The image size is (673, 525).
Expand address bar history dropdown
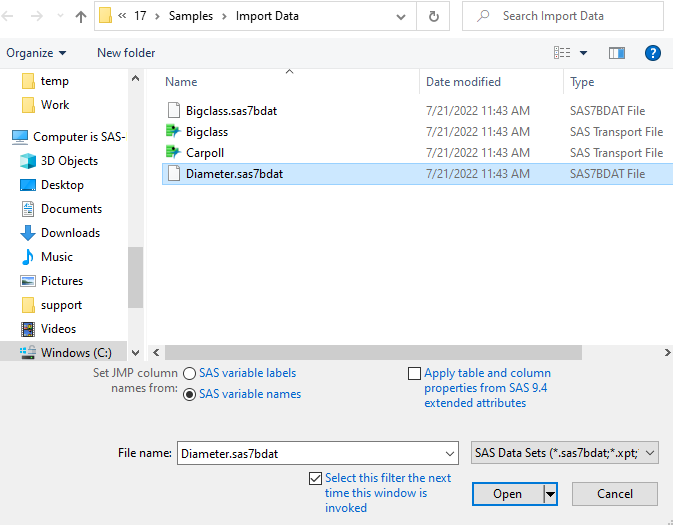click(400, 16)
